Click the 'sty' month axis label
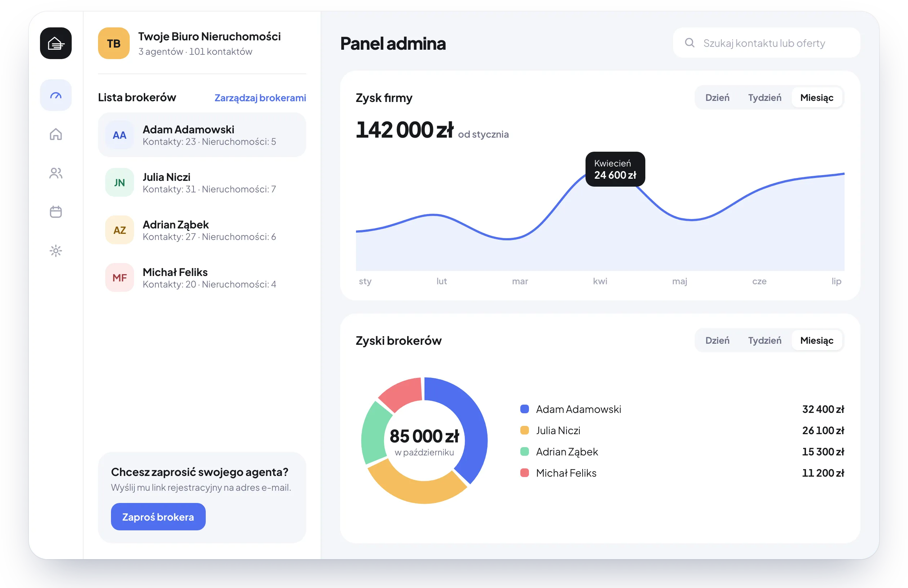The height and width of the screenshot is (588, 908). tap(365, 282)
